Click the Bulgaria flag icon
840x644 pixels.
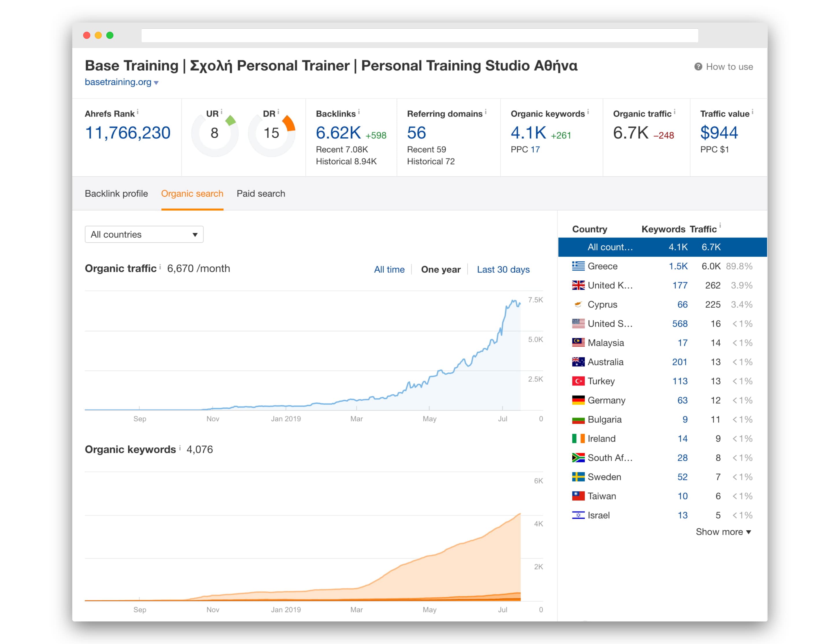(578, 419)
